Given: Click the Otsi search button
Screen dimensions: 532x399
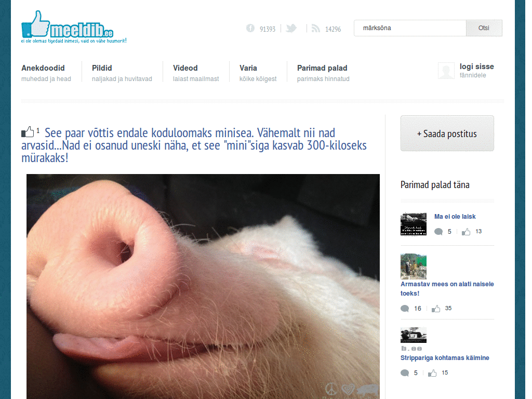Looking at the screenshot, I should click(484, 28).
